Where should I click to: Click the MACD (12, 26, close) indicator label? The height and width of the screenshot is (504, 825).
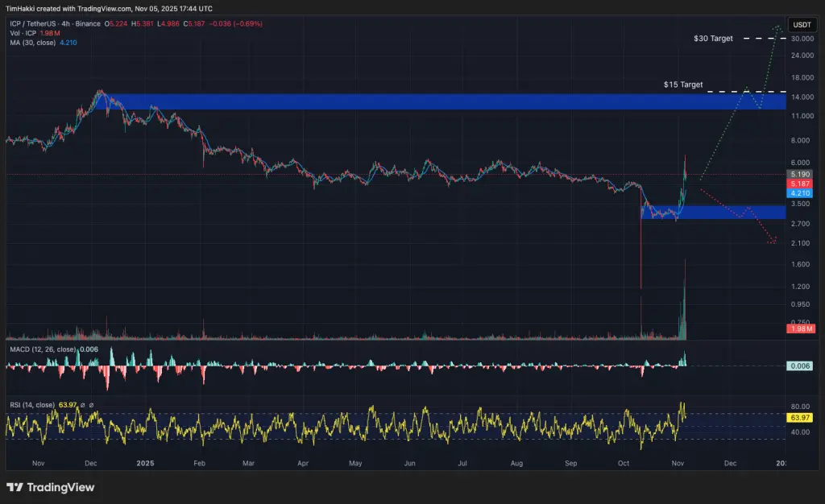[x=44, y=350]
